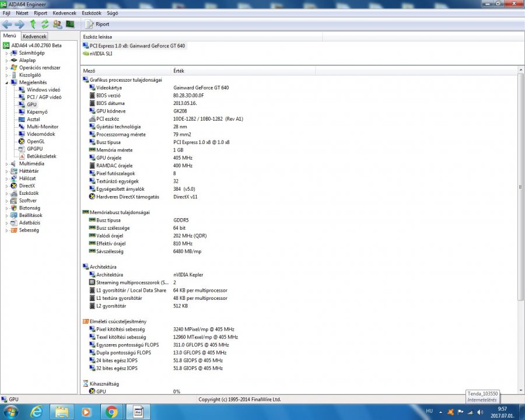
Task: Click the vertical scrollbar of the details list
Action: tap(520, 187)
